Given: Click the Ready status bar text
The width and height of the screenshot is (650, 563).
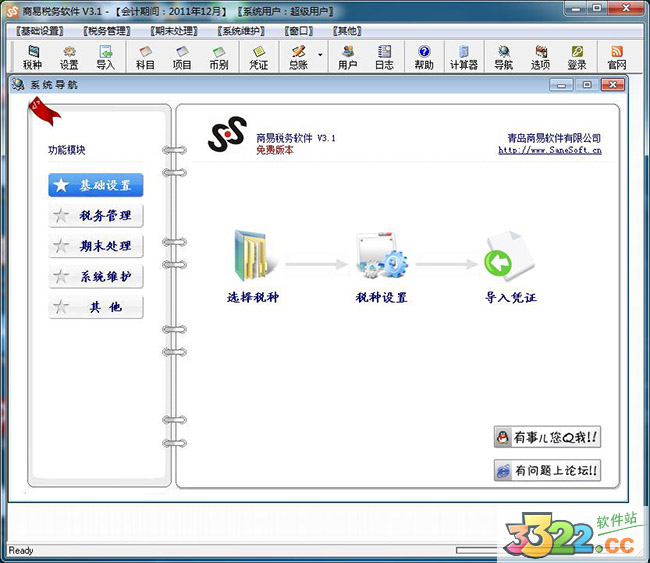Looking at the screenshot, I should point(21,551).
